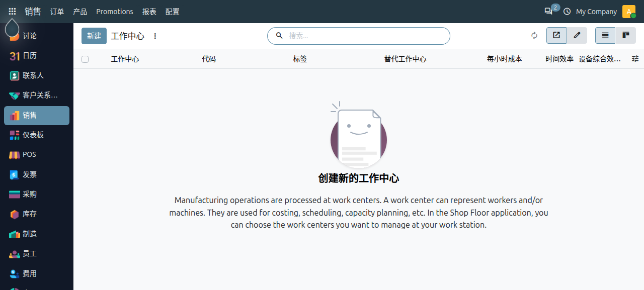Open the 产品 menu
644x290 pixels.
tap(80, 12)
